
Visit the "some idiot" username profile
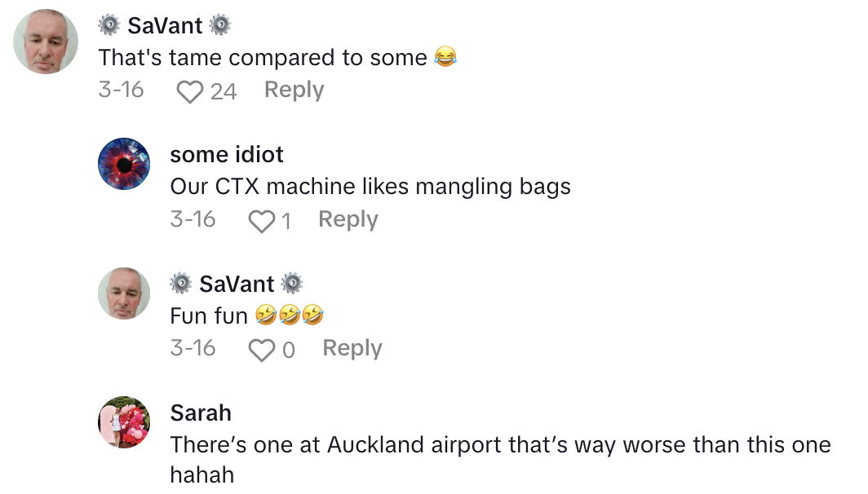tap(227, 154)
